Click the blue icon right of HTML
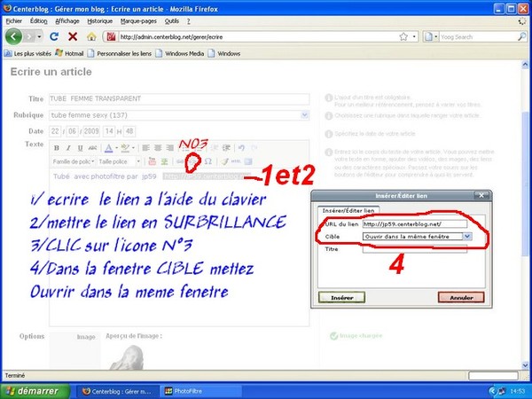This screenshot has width=532, height=399. pyautogui.click(x=248, y=161)
